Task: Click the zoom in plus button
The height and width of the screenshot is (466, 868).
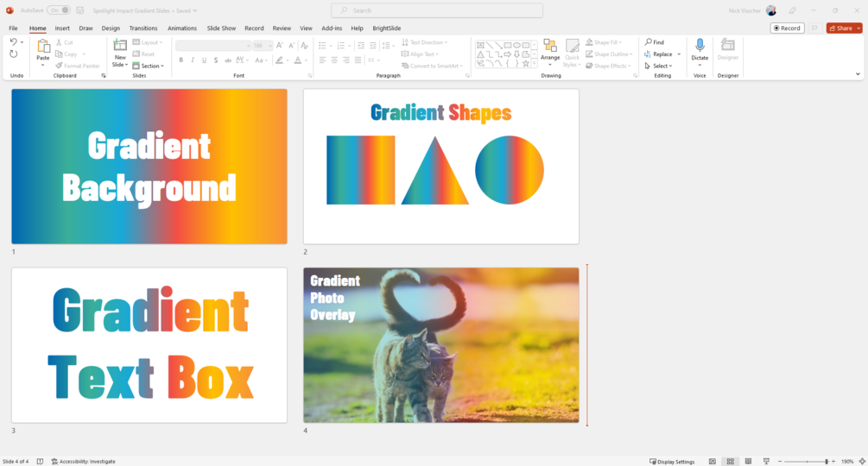Action: tap(833, 461)
